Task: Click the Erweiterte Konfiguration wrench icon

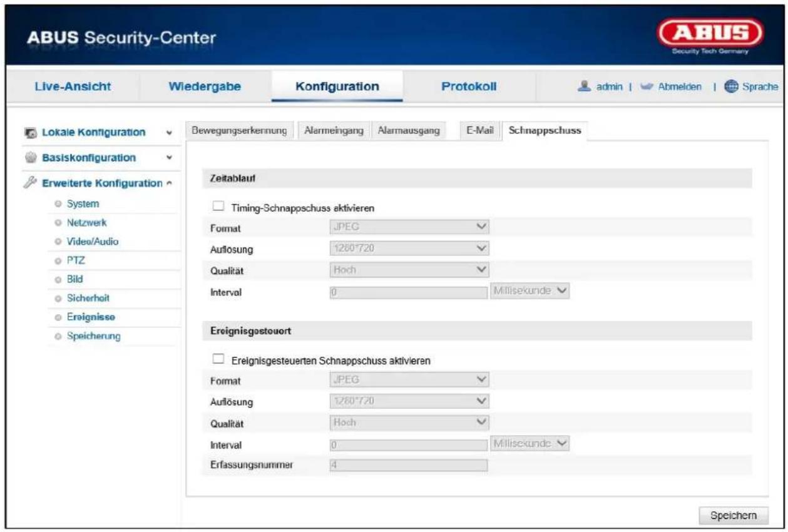Action: click(31, 183)
